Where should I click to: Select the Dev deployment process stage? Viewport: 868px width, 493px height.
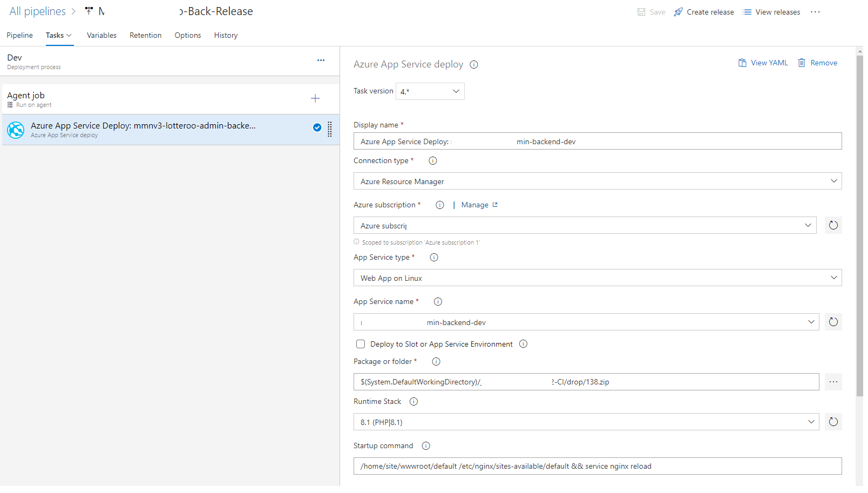tap(171, 61)
